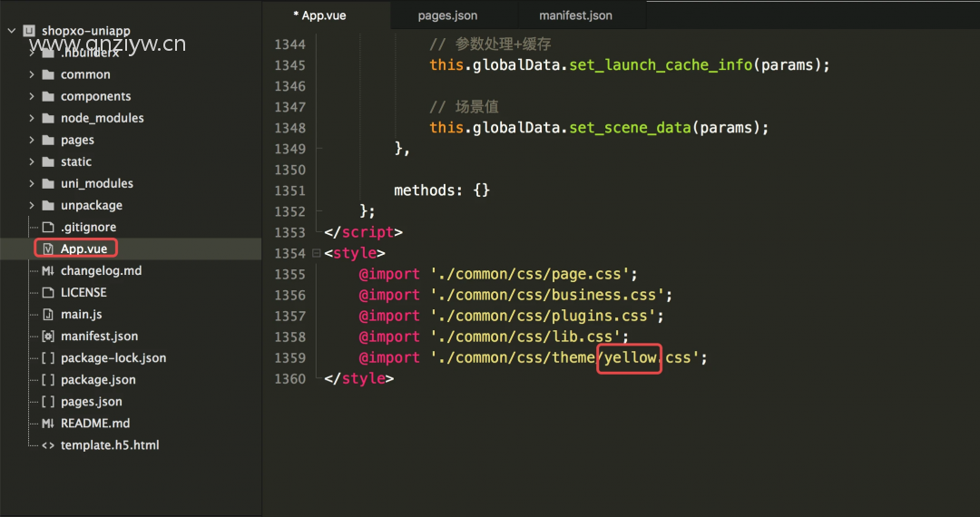The width and height of the screenshot is (980, 517).
Task: Click 'methods: {}' on line 1351
Action: coord(442,190)
